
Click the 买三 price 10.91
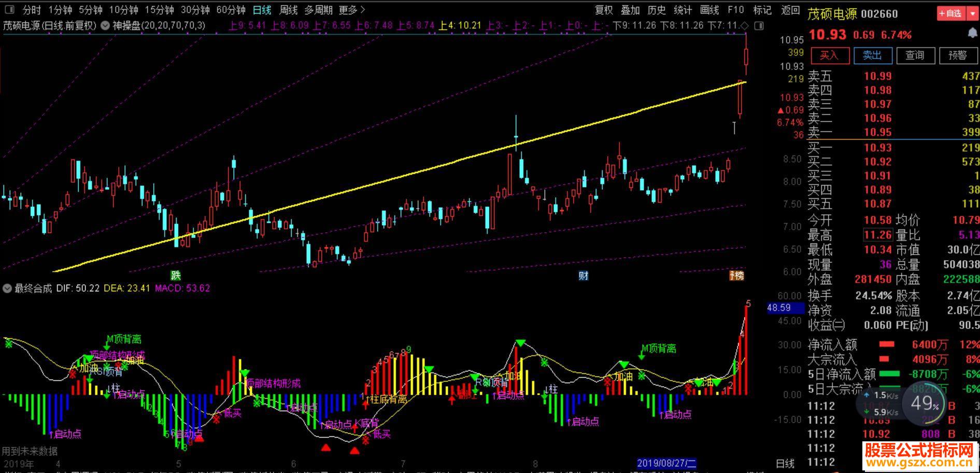[x=877, y=176]
